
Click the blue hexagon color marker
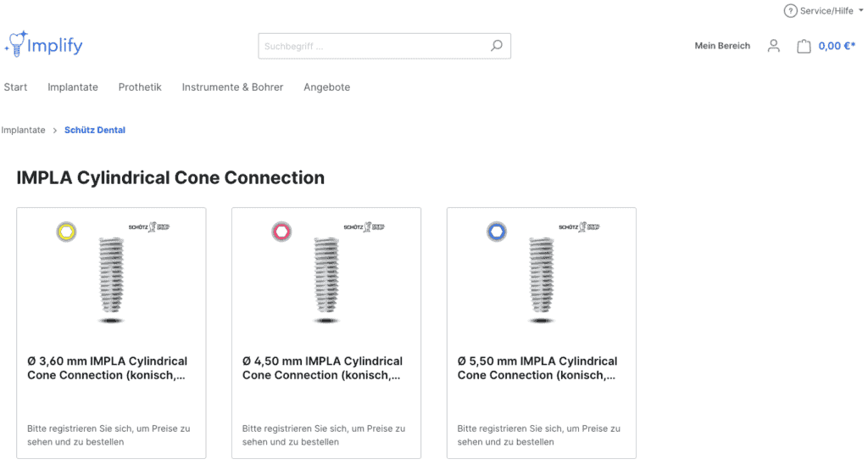pyautogui.click(x=497, y=232)
